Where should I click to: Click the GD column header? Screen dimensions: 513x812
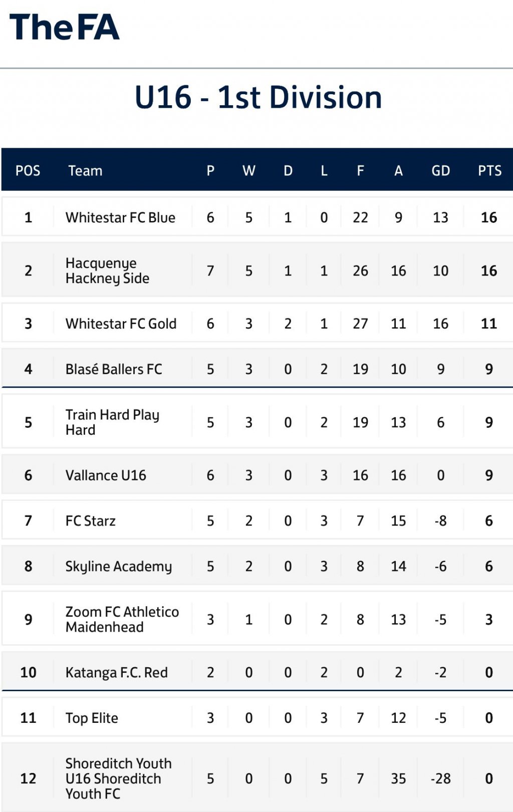pyautogui.click(x=440, y=171)
